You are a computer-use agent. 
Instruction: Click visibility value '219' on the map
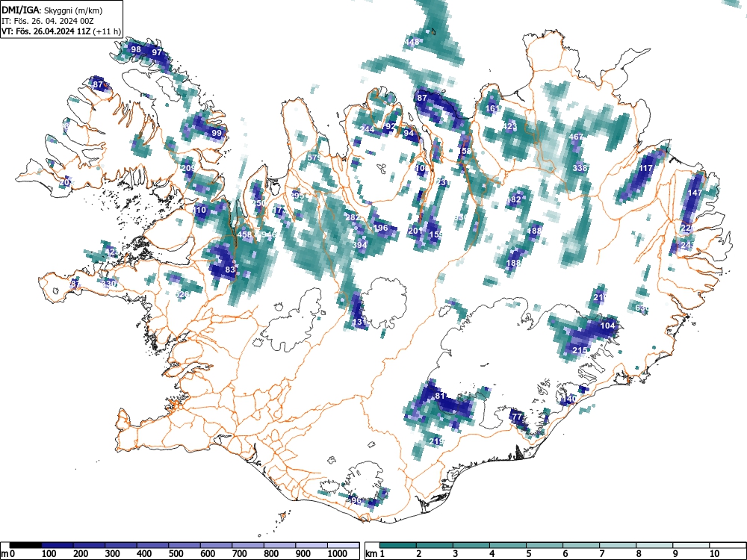436,441
